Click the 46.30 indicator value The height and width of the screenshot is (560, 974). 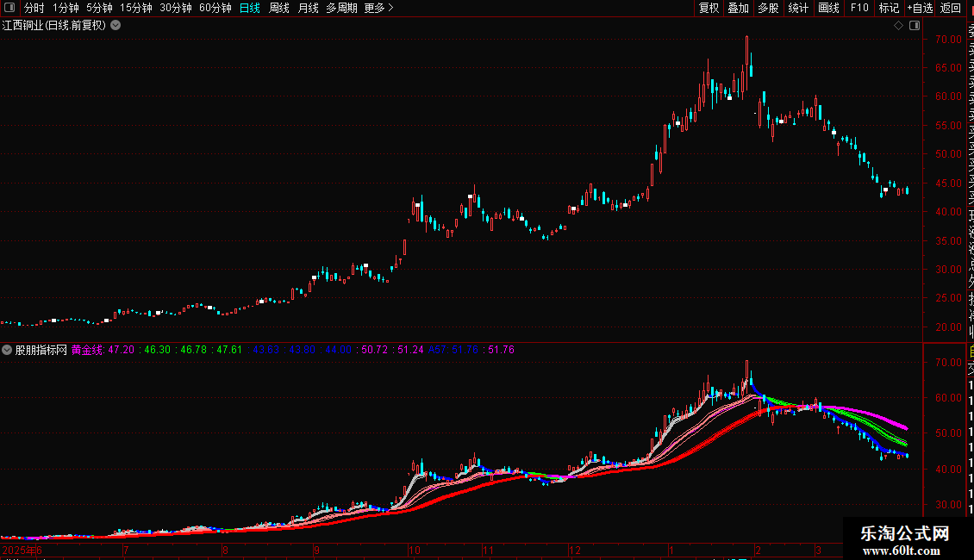(157, 350)
